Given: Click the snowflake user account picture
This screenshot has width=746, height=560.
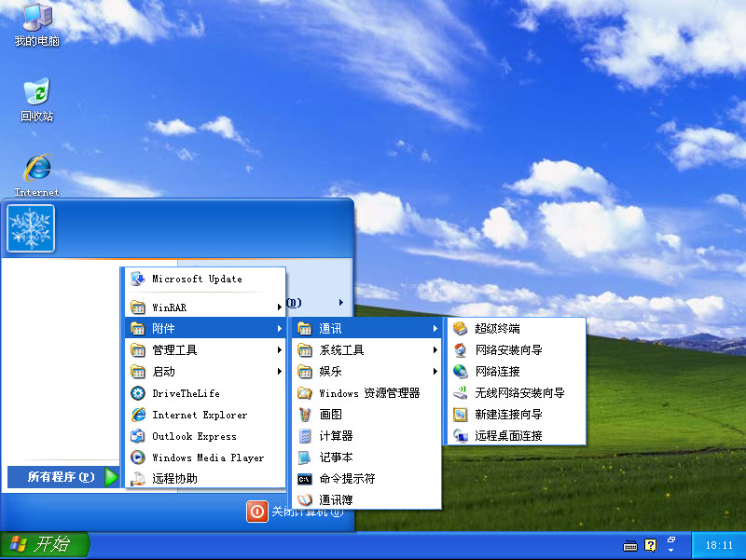Looking at the screenshot, I should pos(31,228).
